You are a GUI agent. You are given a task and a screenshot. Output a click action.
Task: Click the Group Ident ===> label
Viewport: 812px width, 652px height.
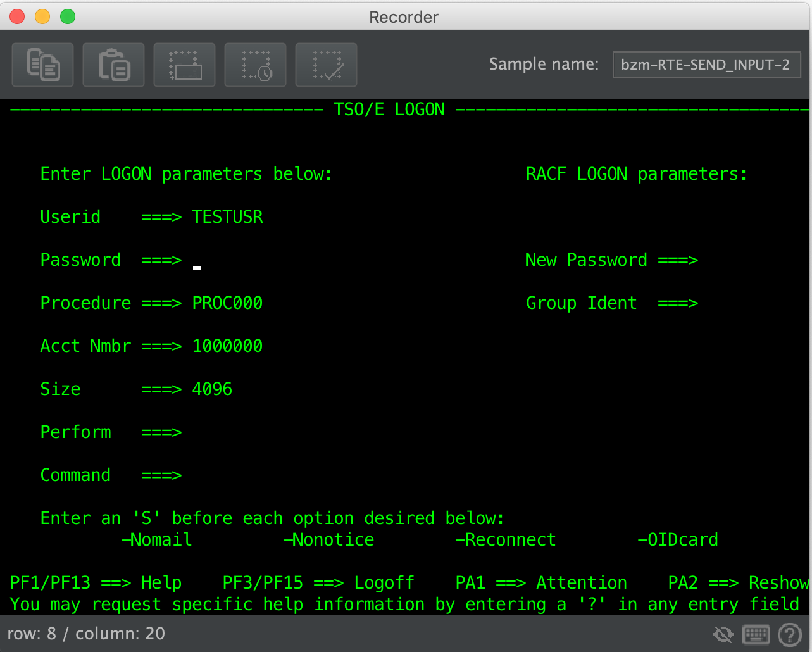point(612,303)
